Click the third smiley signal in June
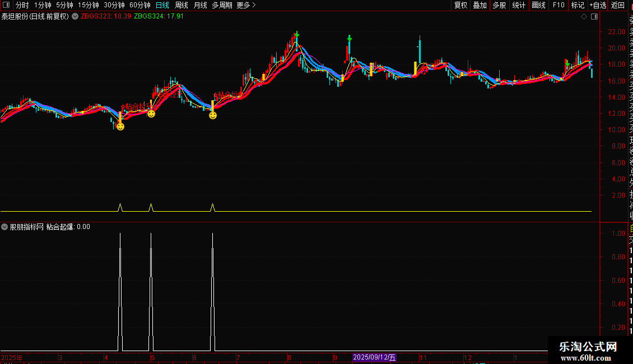This screenshot has width=633, height=364. pyautogui.click(x=213, y=115)
